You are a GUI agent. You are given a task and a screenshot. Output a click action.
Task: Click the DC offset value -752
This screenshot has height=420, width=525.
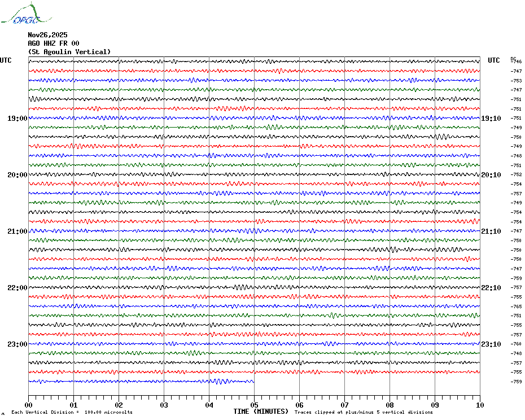pos(517,174)
